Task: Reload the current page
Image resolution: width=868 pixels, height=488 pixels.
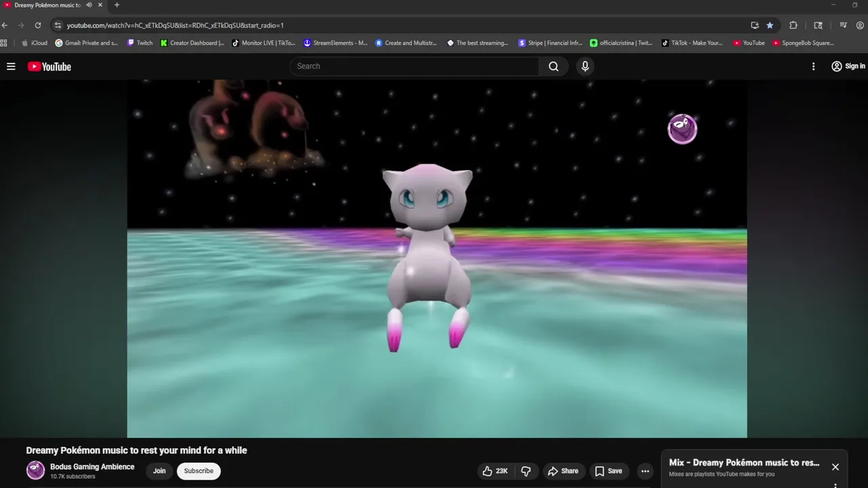Action: tap(38, 25)
